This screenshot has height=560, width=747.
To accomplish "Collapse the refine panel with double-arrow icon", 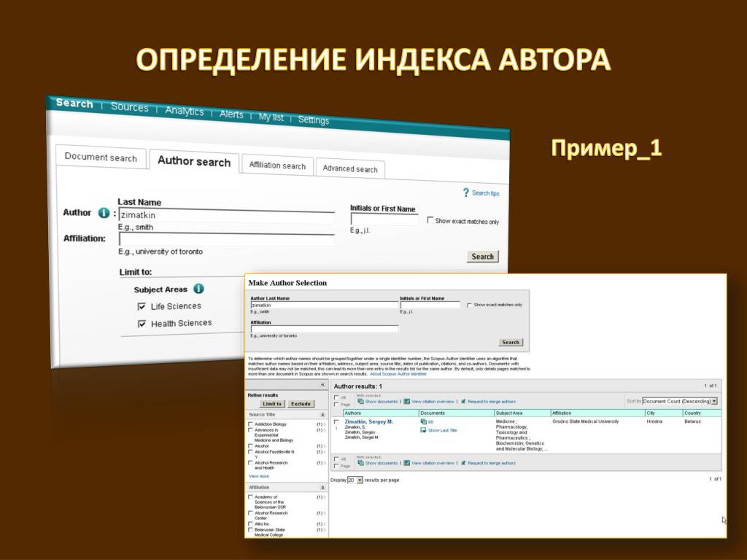I will (x=322, y=385).
